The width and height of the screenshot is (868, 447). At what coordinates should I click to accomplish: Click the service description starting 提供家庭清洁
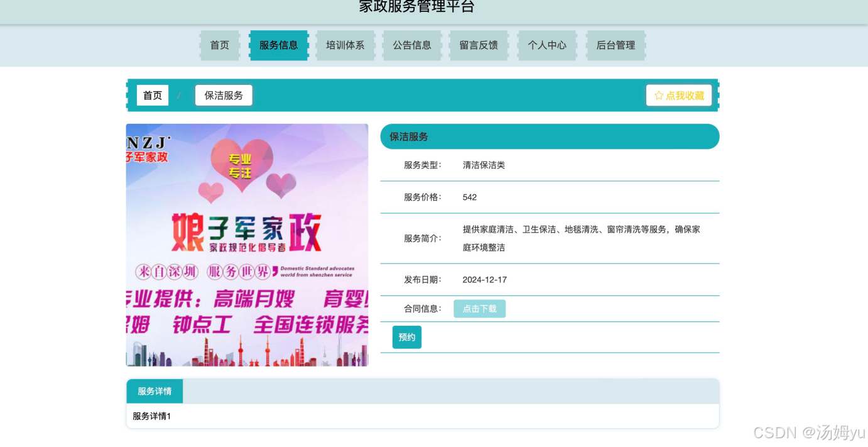click(582, 238)
